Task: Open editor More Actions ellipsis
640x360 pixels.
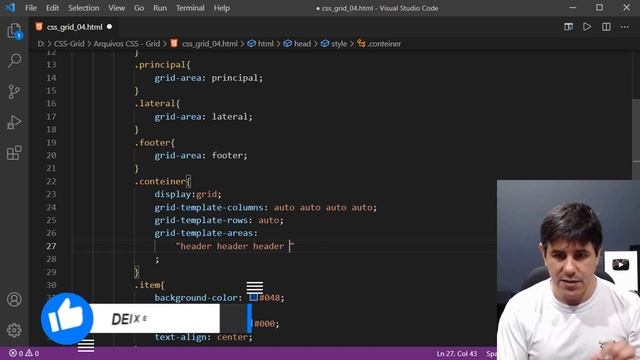Action: coord(625,27)
